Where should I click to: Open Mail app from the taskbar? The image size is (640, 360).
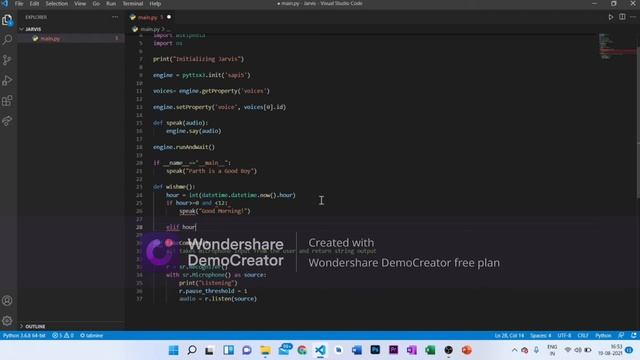(x=284, y=350)
